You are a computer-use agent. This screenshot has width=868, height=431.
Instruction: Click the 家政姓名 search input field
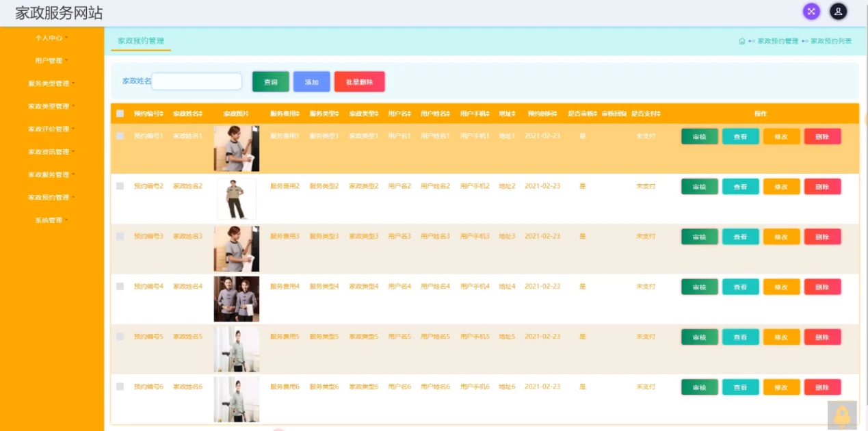click(x=197, y=81)
